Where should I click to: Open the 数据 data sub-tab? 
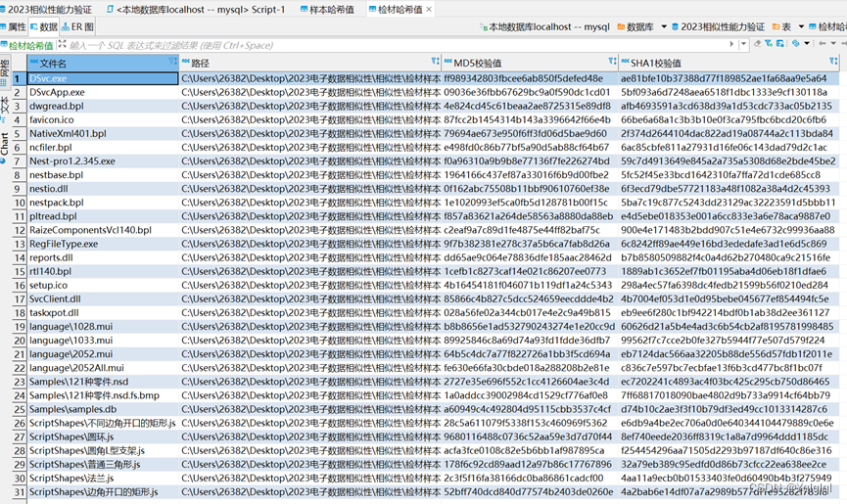[44, 27]
